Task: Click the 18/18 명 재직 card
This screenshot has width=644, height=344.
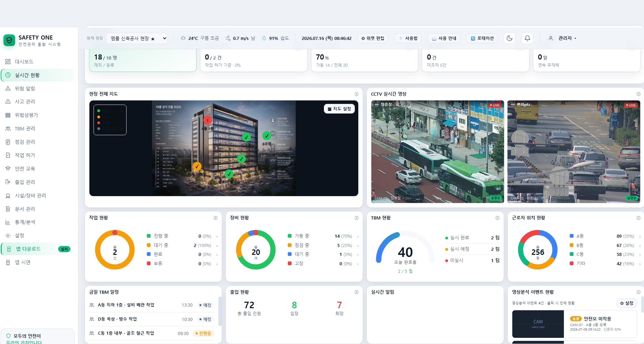Action: coord(143,60)
